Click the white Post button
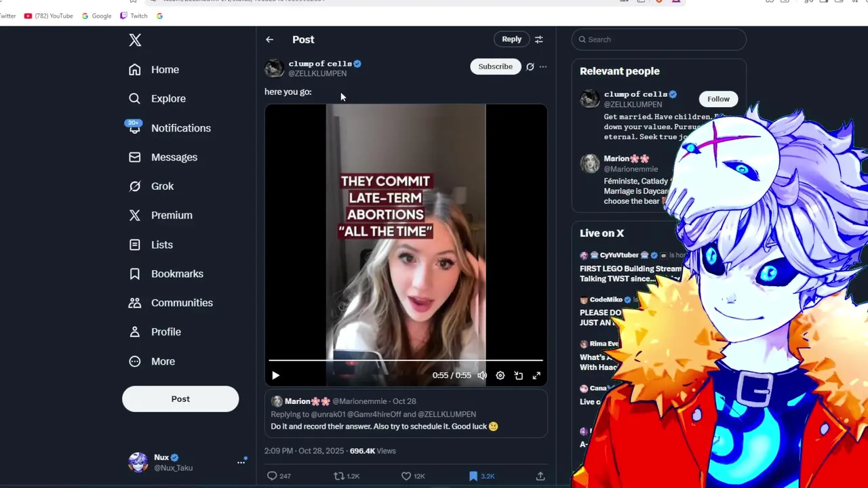 180,399
